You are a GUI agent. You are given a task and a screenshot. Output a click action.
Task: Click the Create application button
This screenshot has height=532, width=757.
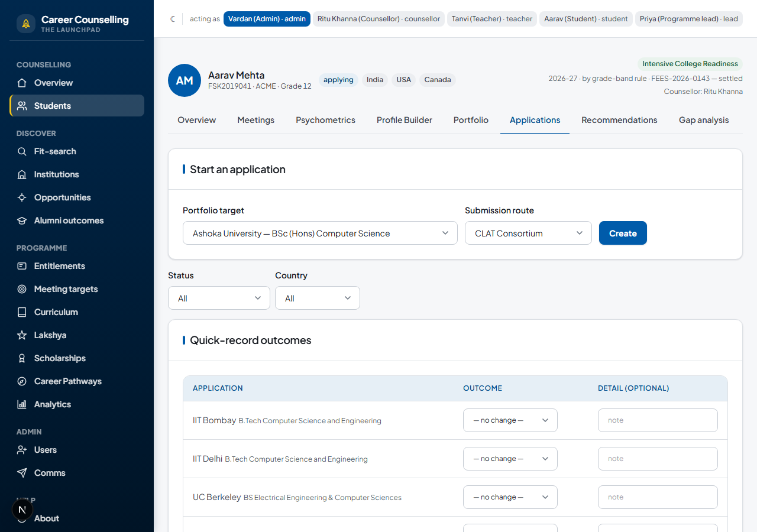click(x=623, y=233)
